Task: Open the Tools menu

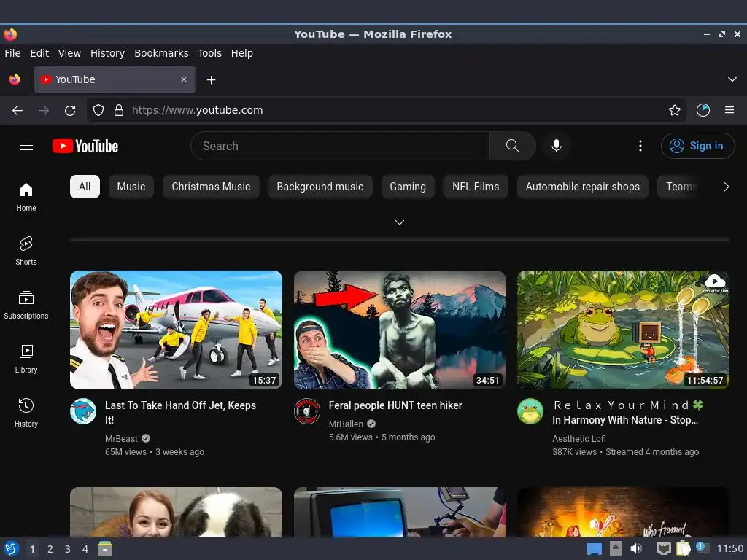Action: [x=209, y=53]
